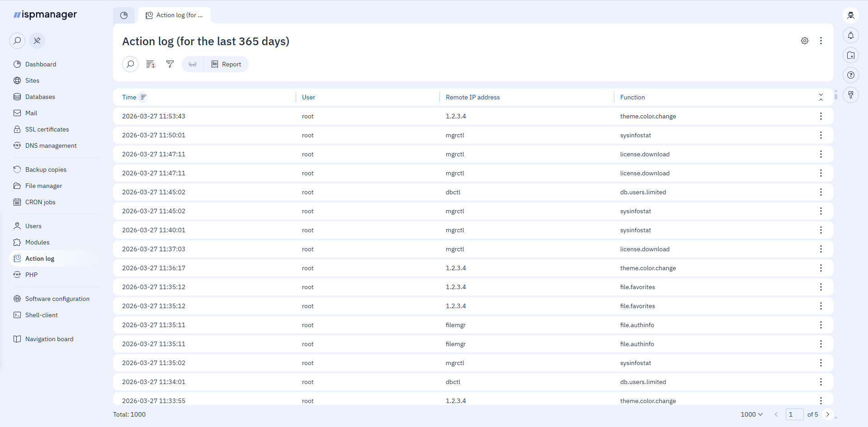The image size is (868, 427).
Task: Click the paint roller theme icon
Action: (851, 95)
